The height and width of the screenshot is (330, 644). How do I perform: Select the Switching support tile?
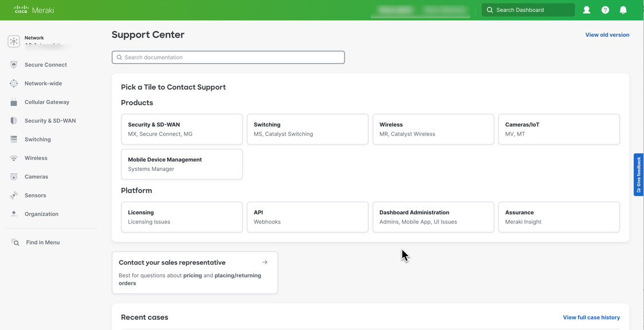coord(308,129)
